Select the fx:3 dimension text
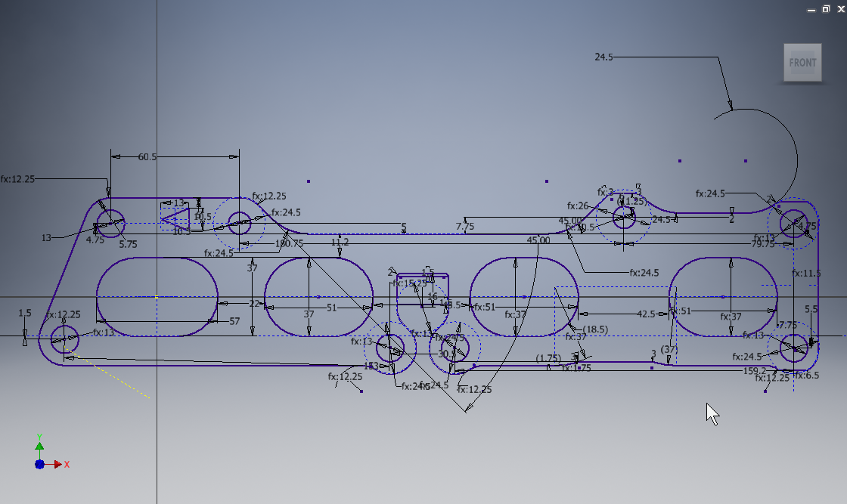 click(x=605, y=192)
